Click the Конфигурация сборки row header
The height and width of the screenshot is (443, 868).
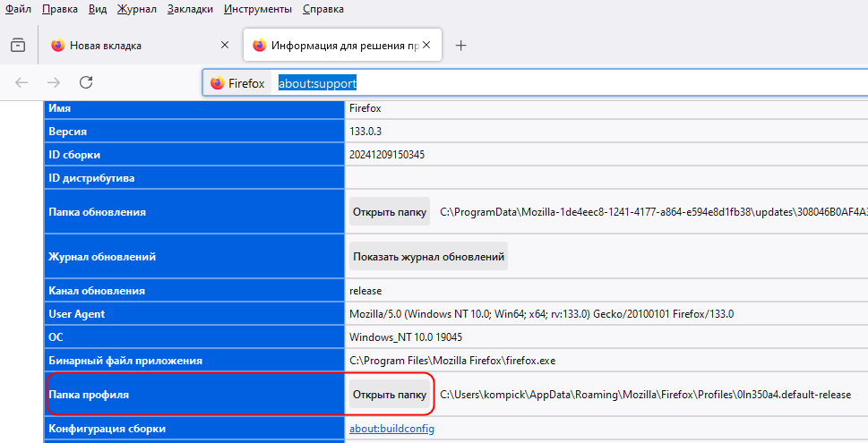pyautogui.click(x=194, y=429)
